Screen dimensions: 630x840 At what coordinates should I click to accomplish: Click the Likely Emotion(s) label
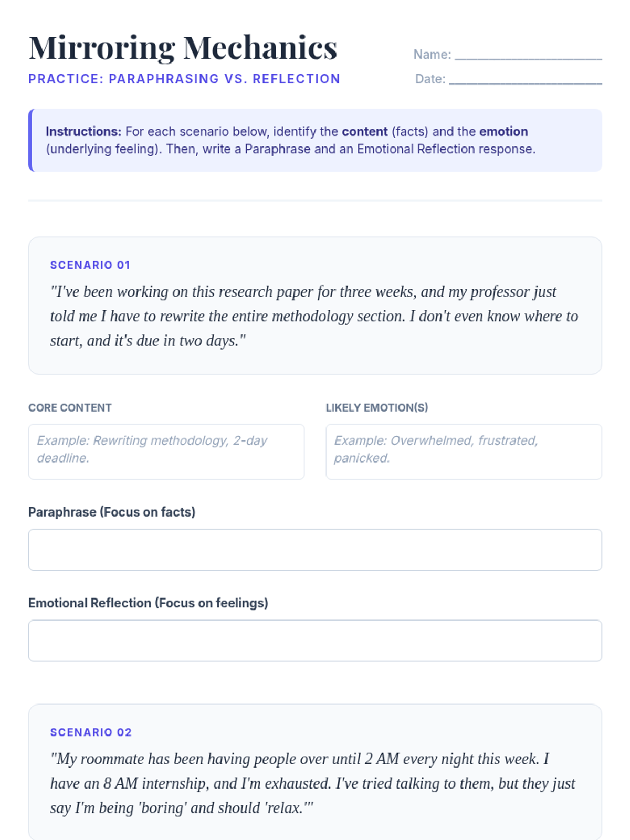tap(376, 407)
